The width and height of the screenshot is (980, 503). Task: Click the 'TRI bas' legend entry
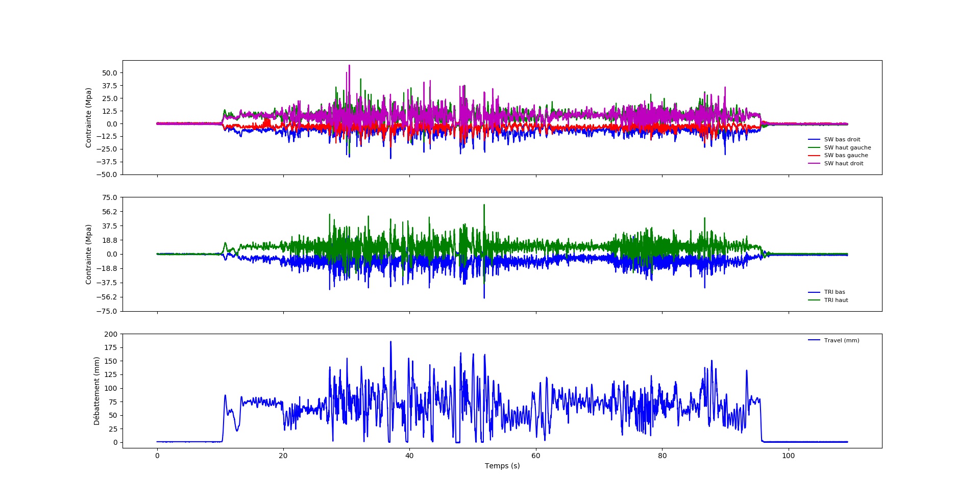(x=834, y=292)
